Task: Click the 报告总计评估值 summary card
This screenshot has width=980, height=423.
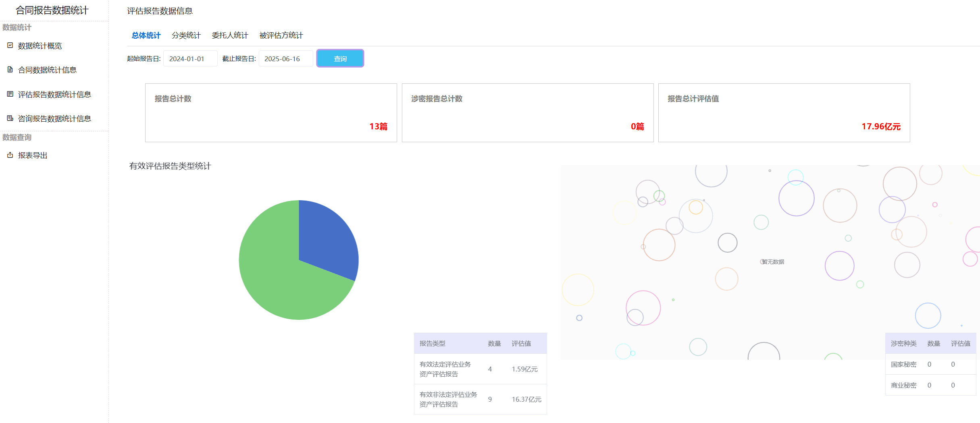Action: coord(784,113)
